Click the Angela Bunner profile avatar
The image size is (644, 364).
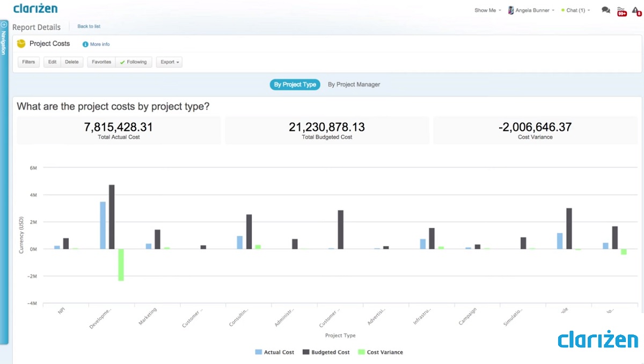pyautogui.click(x=511, y=10)
